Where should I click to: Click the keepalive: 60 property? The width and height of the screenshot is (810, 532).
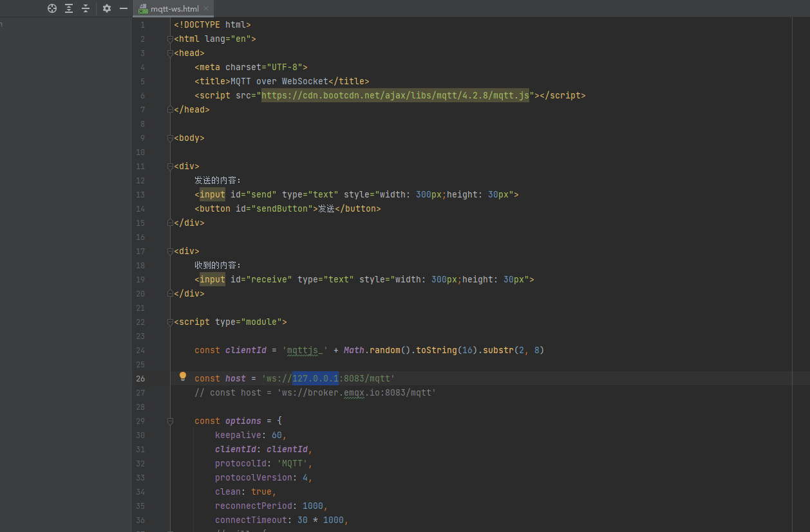[x=251, y=435]
